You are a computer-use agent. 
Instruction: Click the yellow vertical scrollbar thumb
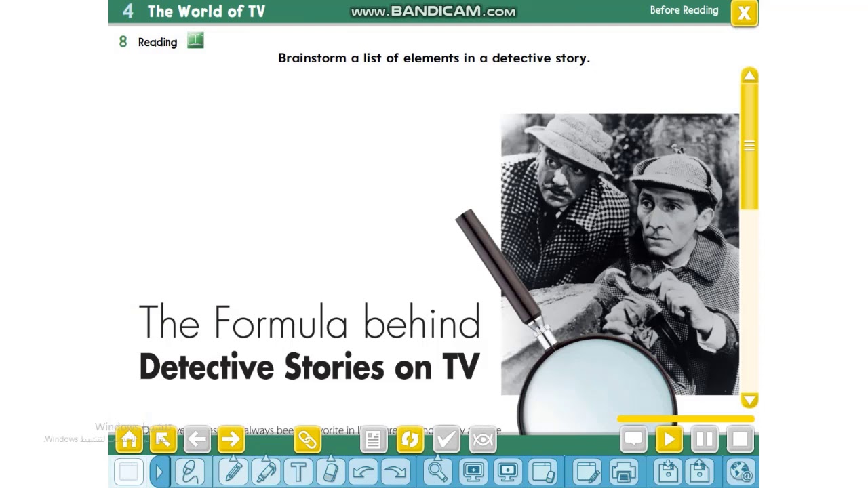click(749, 146)
